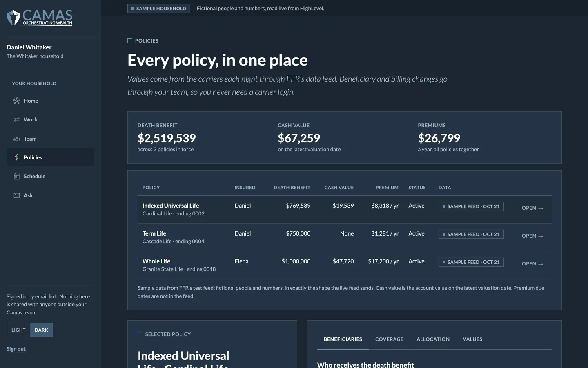The width and height of the screenshot is (588, 368).
Task: Click insured name Elena
Action: point(241,261)
